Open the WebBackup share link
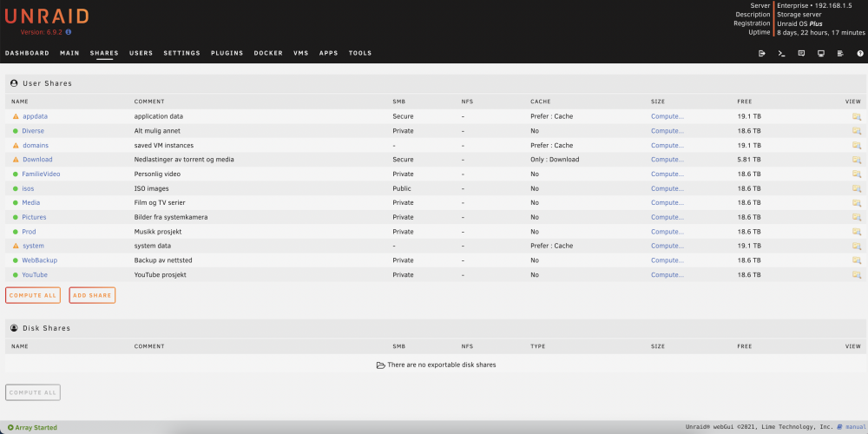868x434 pixels. coord(40,260)
